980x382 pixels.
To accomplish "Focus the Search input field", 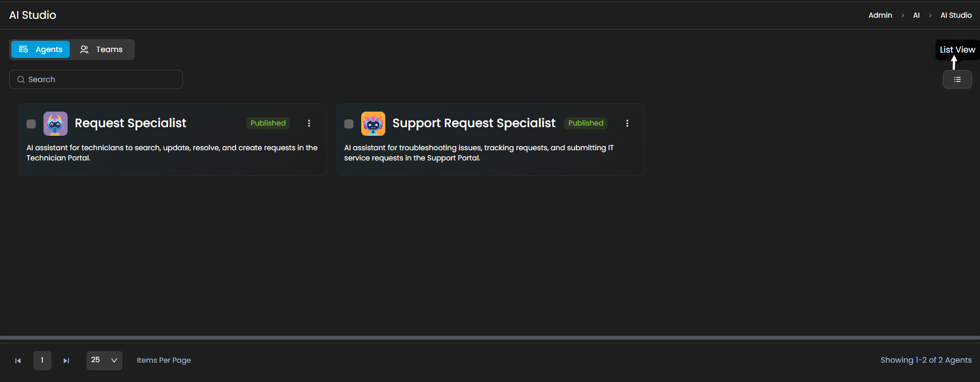I will [x=102, y=79].
